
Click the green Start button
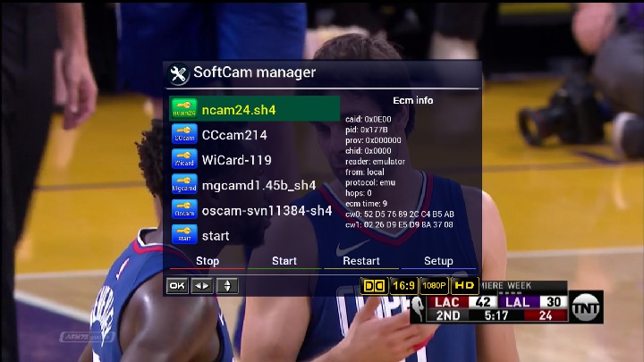[284, 261]
